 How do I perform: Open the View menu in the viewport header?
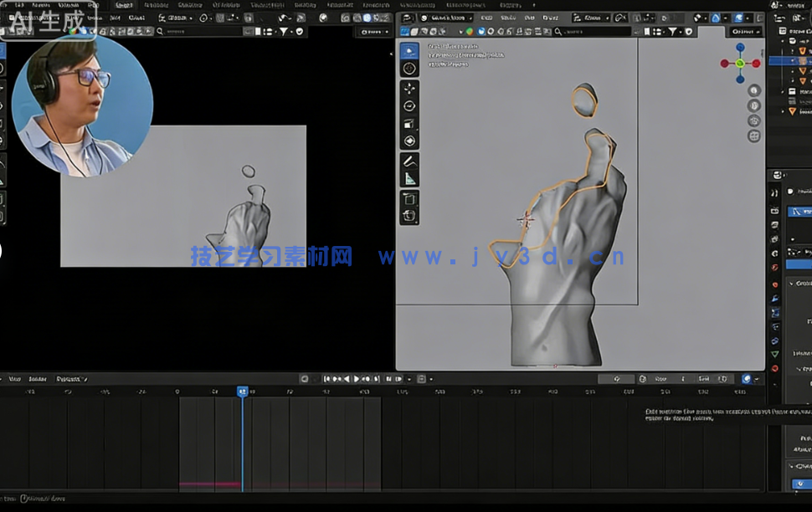pos(487,16)
